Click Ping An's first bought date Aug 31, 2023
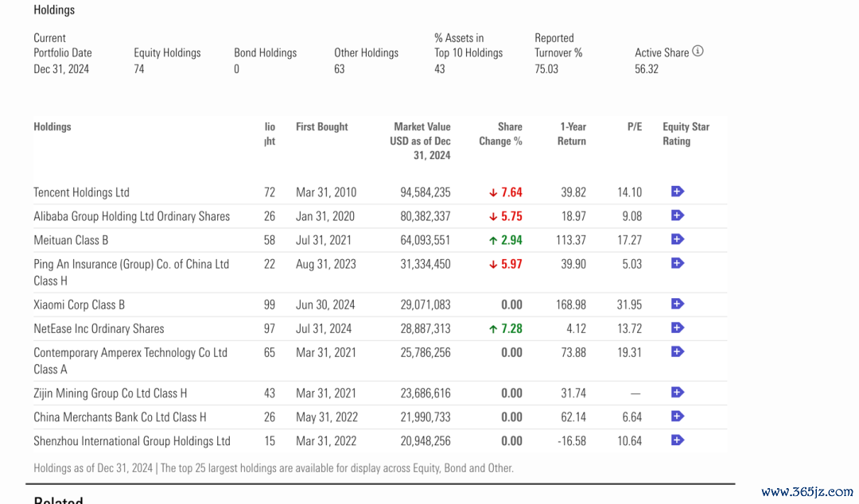 (326, 265)
